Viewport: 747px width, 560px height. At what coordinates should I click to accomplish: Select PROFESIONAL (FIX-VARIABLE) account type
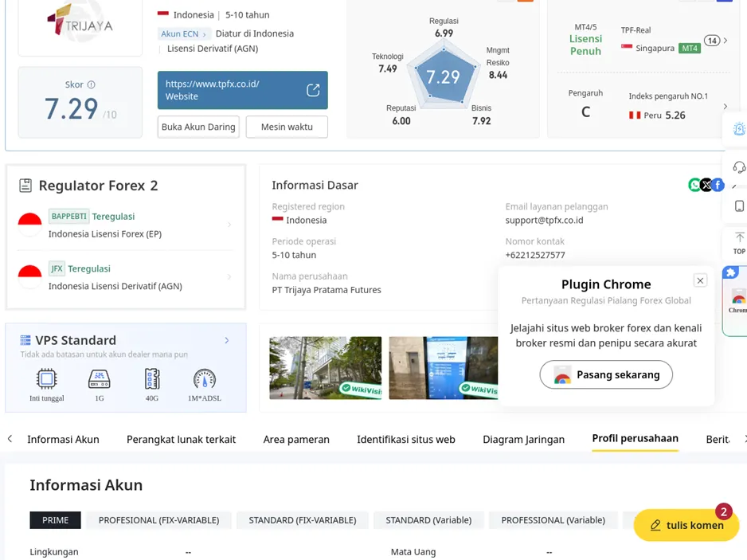tap(159, 520)
